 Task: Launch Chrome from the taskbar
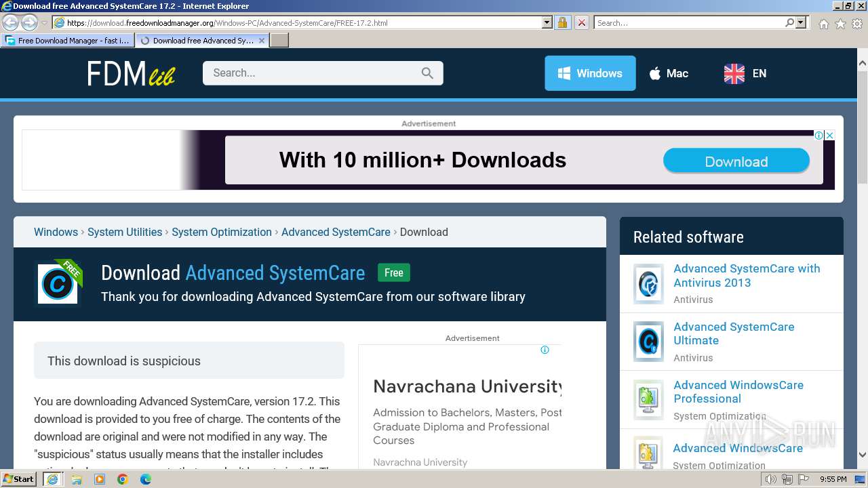(123, 479)
